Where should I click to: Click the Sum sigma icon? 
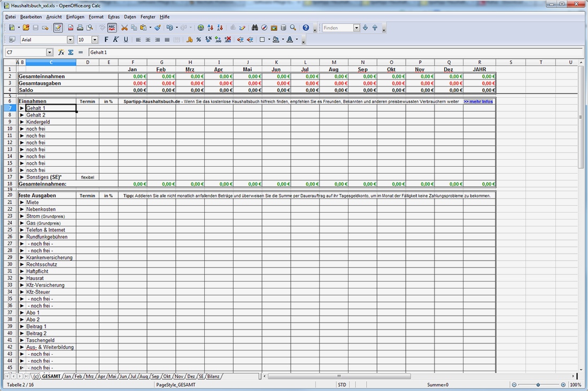(x=71, y=52)
